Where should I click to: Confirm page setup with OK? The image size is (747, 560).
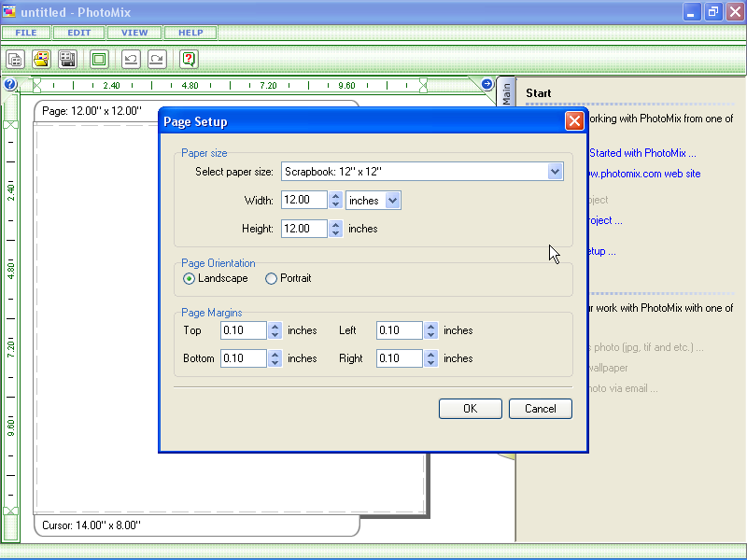pos(471,409)
